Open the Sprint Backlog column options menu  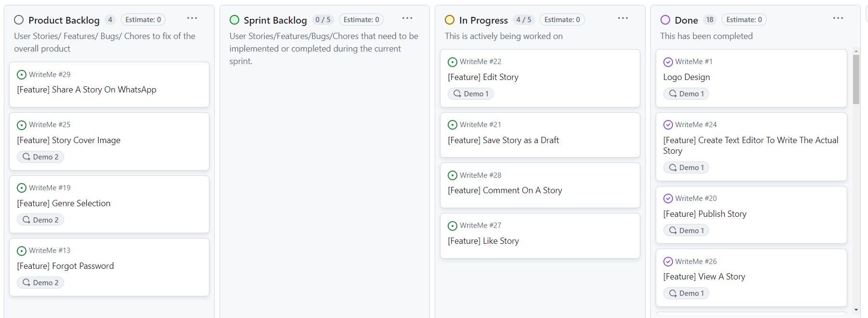[x=407, y=18]
